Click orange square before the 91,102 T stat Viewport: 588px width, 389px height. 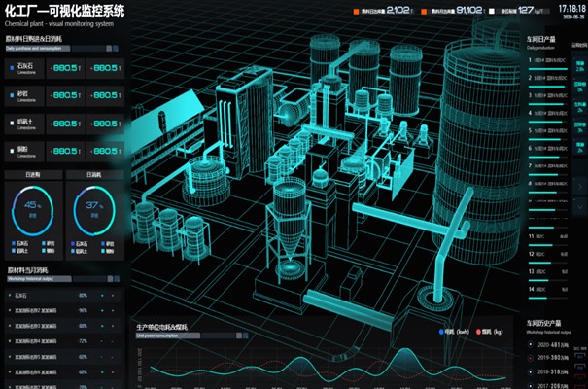pyautogui.click(x=424, y=12)
